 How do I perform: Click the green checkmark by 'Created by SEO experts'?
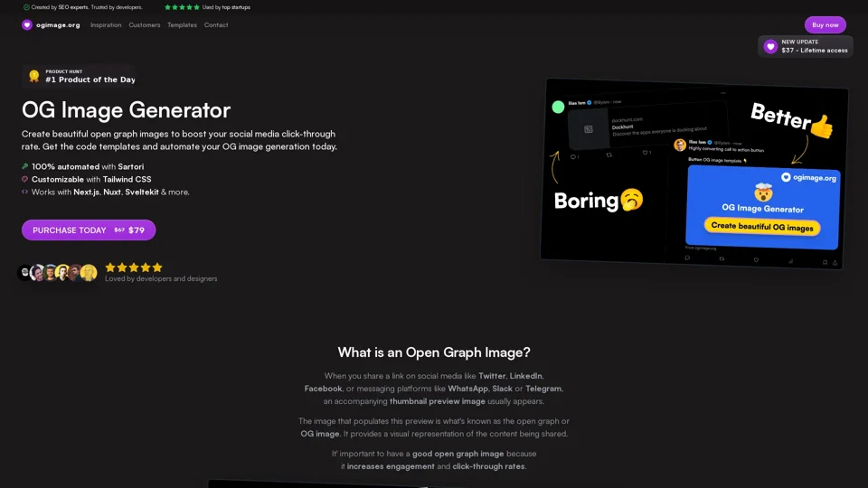pos(26,7)
